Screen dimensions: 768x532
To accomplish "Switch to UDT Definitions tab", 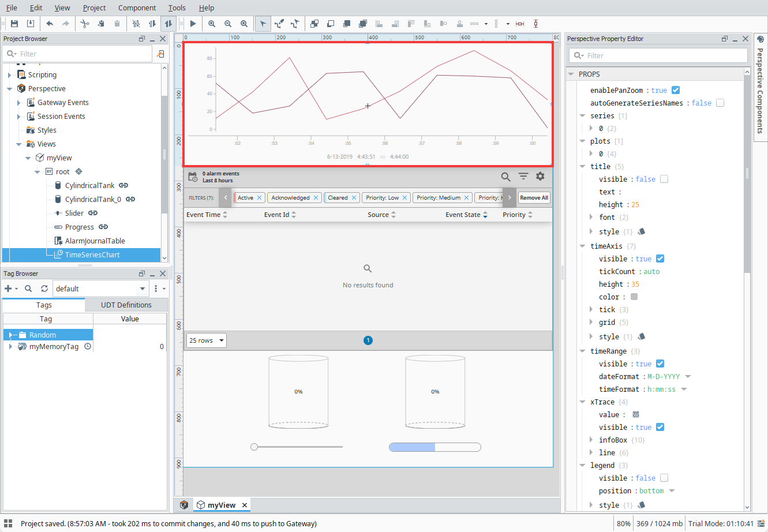I will point(126,305).
